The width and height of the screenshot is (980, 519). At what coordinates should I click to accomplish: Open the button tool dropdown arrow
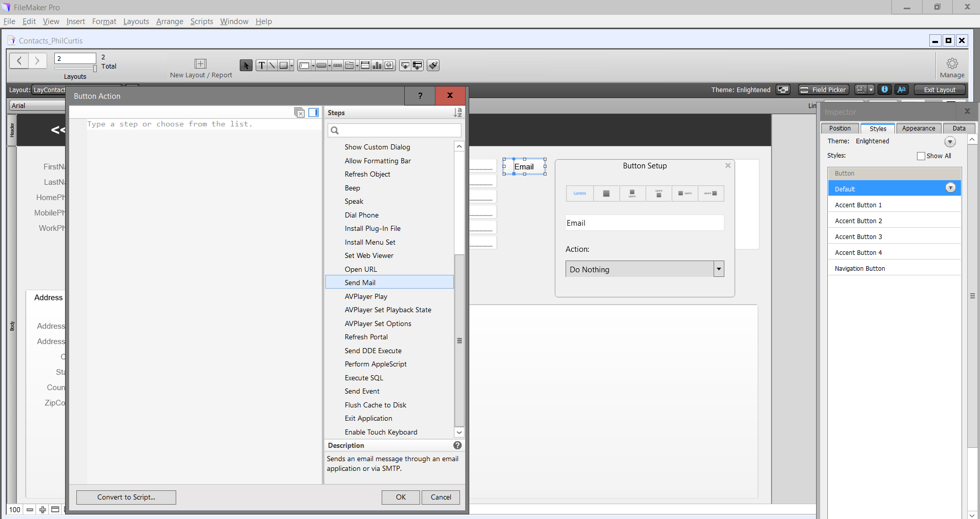pos(329,66)
